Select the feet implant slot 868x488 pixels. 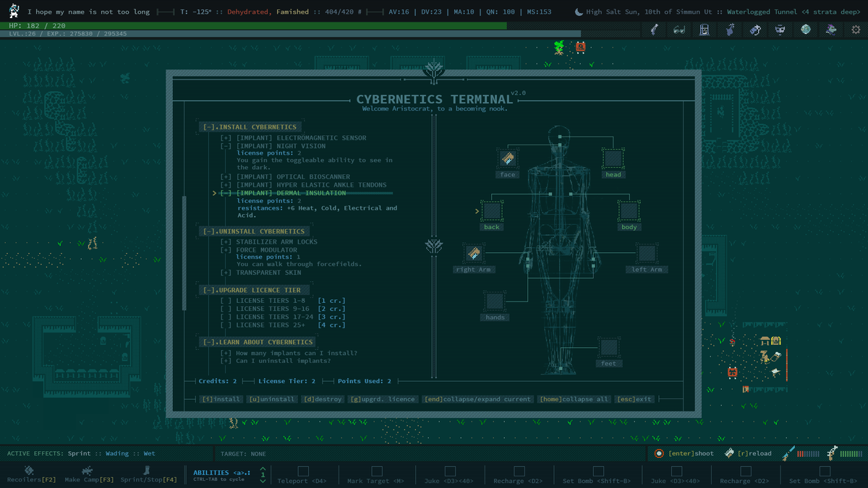(609, 348)
